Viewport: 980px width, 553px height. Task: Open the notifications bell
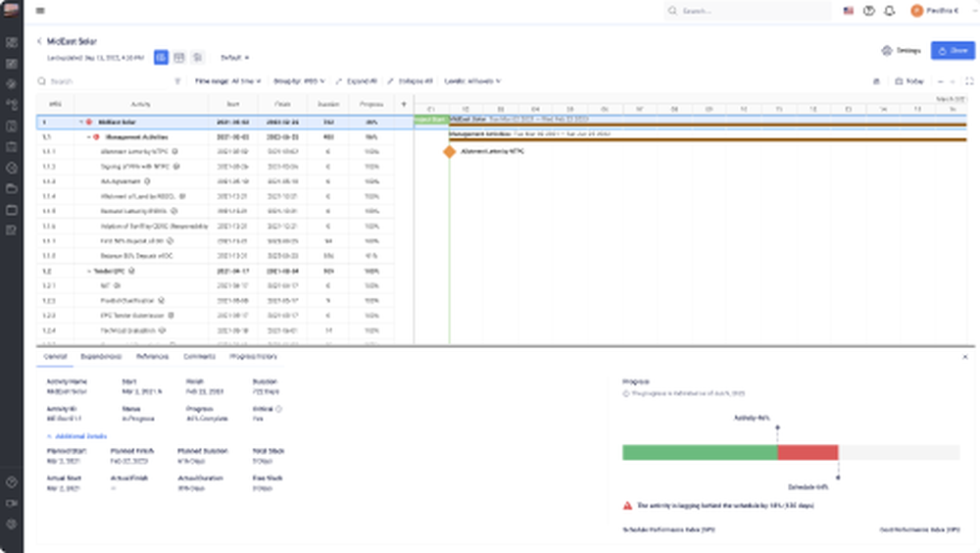click(890, 11)
